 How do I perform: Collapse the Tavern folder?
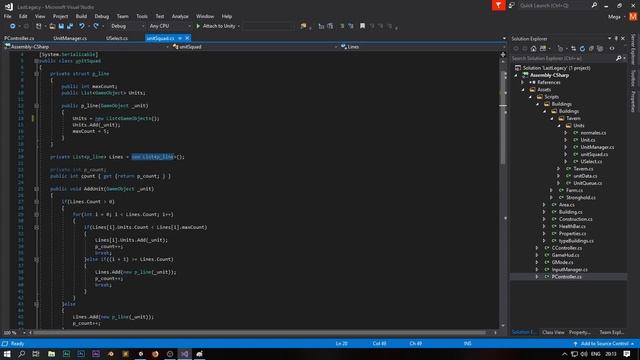pos(552,118)
